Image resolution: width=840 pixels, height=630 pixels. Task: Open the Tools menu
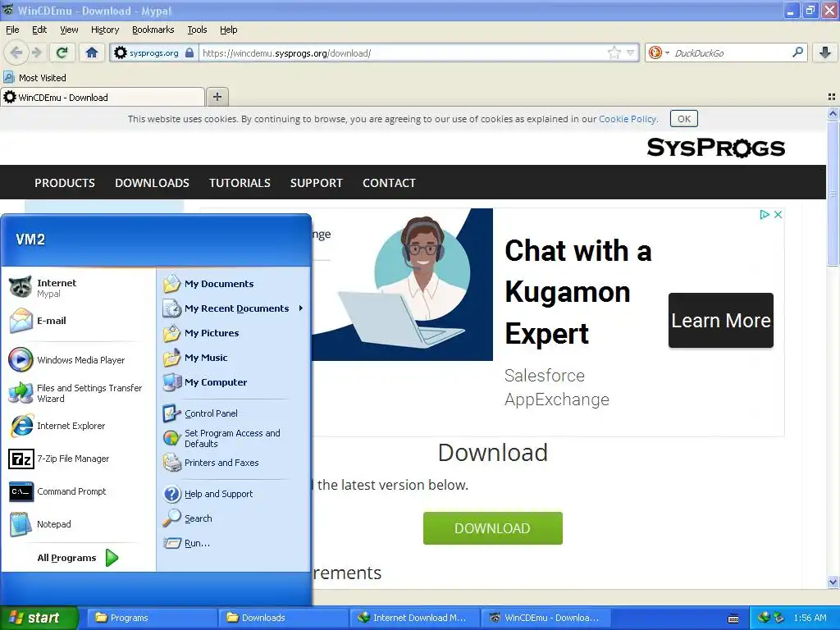197,30
